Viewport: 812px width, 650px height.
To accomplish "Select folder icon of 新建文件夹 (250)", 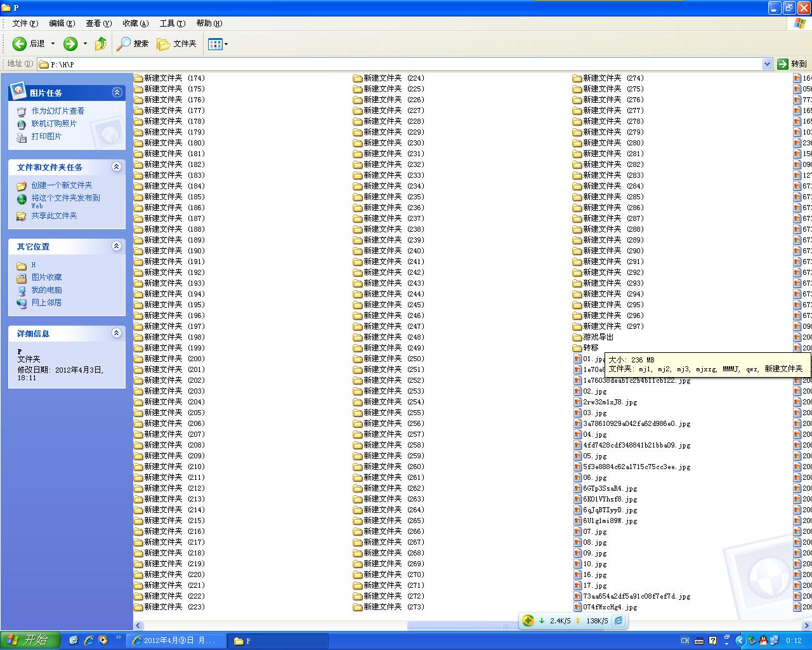I will (x=358, y=359).
